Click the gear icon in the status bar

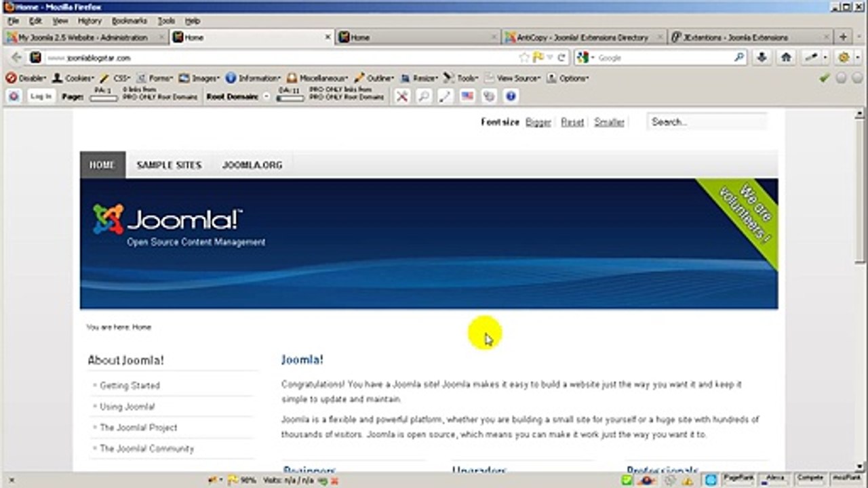point(669,480)
